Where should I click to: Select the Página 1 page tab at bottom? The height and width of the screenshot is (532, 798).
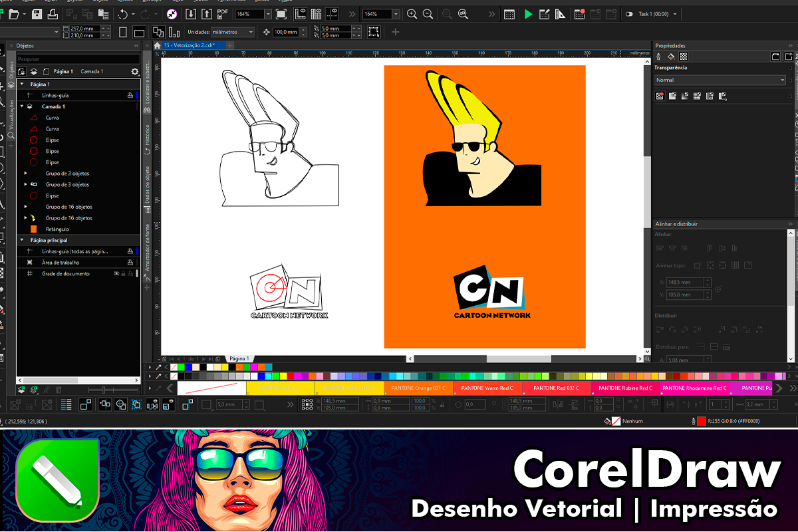tap(239, 358)
